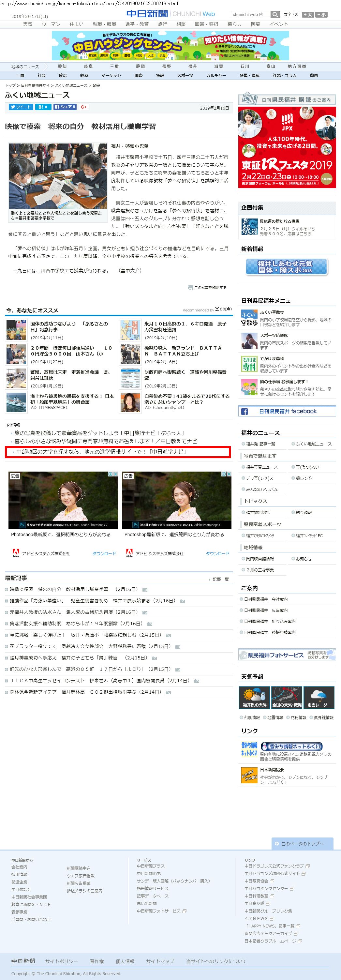Click the search magnifier icon
This screenshot has width=341, height=980.
[275, 14]
